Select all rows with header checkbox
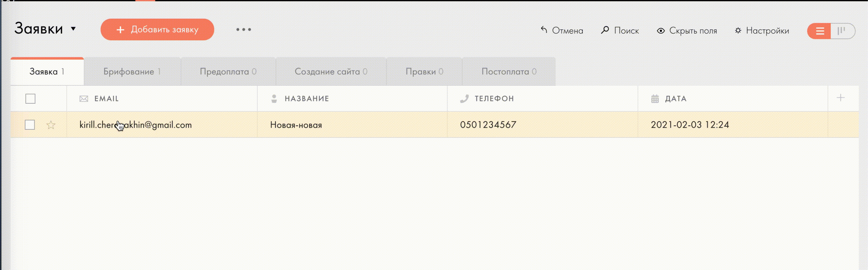 31,99
